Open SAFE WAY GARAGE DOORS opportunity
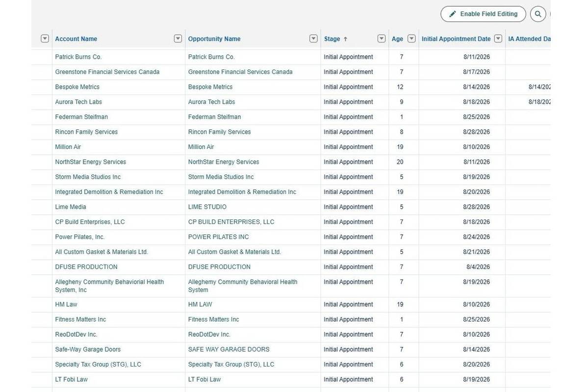The height and width of the screenshot is (392, 585). (229, 349)
